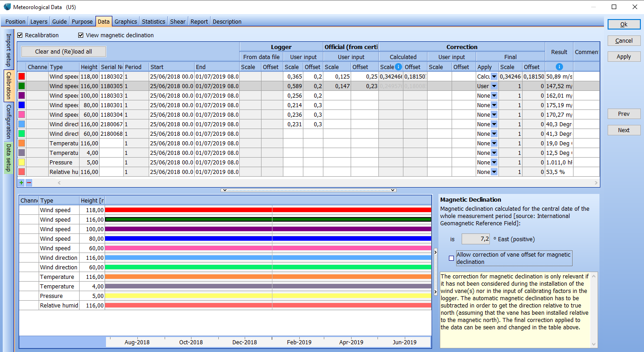
Task: Click the application icon in title bar
Action: tap(7, 7)
